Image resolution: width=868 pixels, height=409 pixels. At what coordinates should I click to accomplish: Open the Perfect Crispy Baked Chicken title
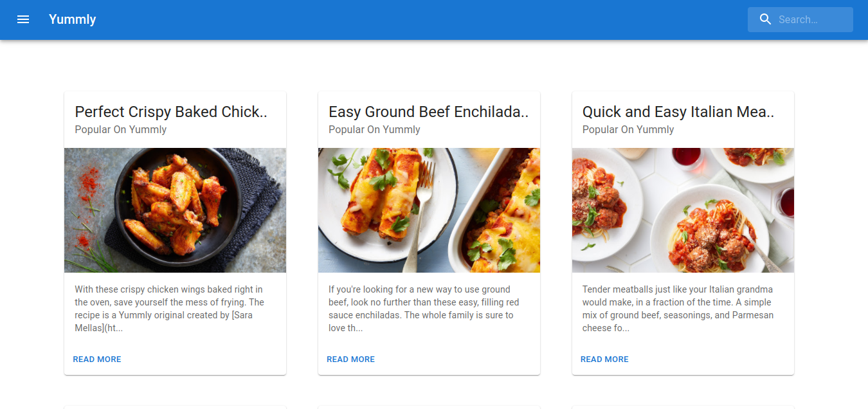tap(171, 112)
